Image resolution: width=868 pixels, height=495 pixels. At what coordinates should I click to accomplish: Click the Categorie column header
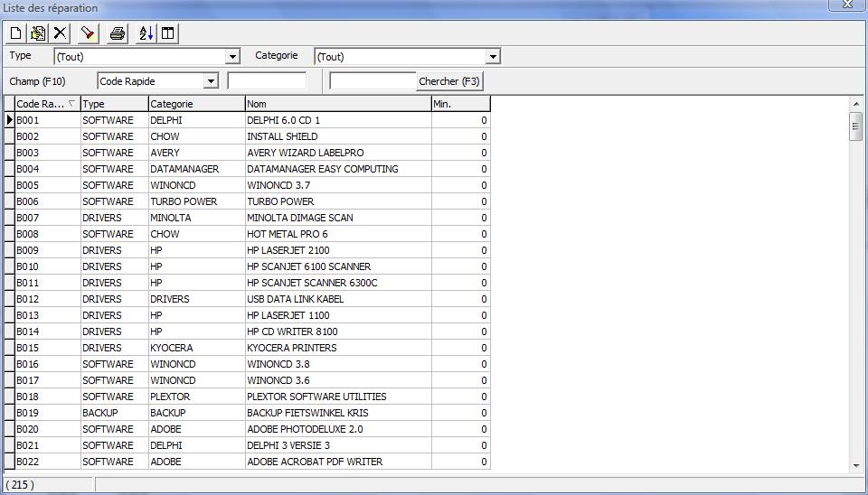coord(196,104)
